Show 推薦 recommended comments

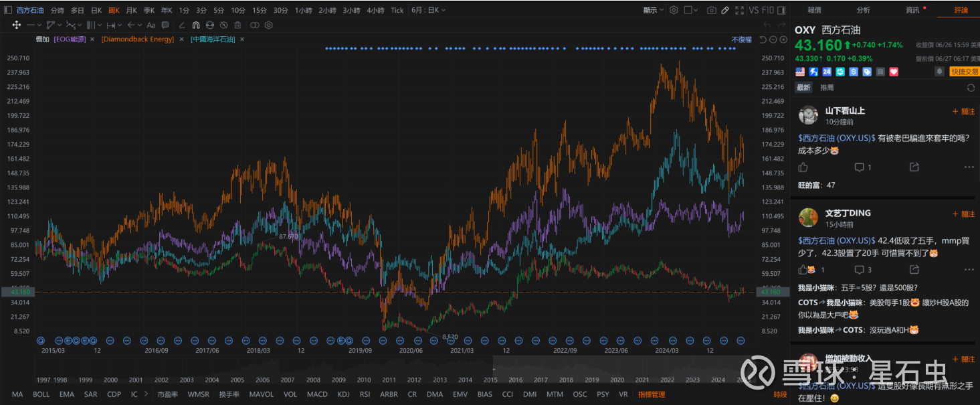[x=827, y=88]
